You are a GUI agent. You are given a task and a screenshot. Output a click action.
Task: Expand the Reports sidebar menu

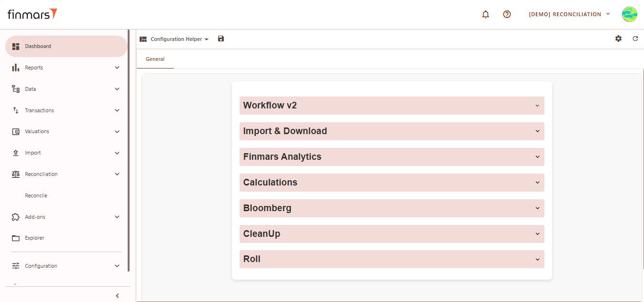tap(66, 68)
